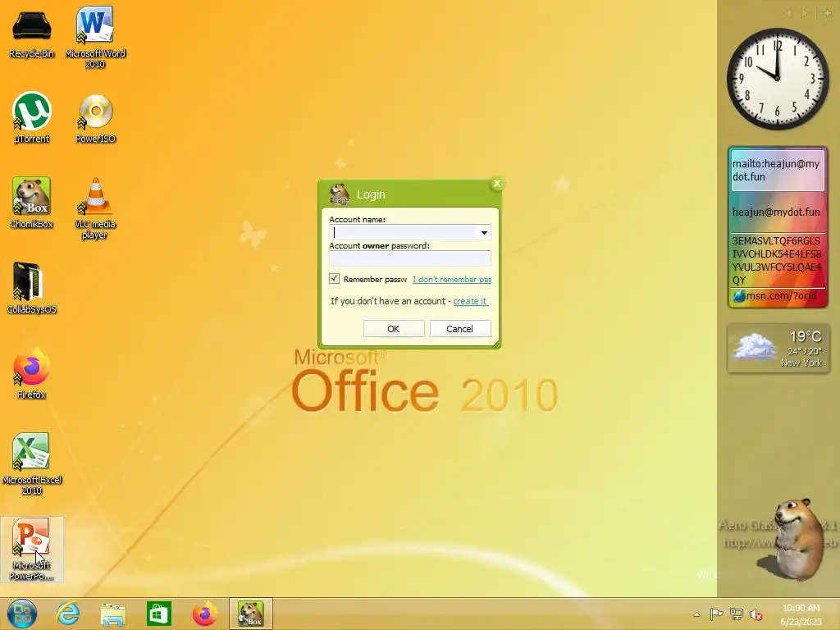Viewport: 840px width, 630px height.
Task: Activate the ChomikBox taskbar button
Action: (x=251, y=614)
